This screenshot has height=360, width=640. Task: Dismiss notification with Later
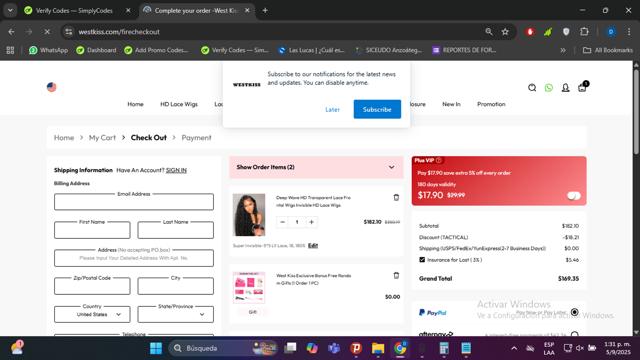point(332,109)
